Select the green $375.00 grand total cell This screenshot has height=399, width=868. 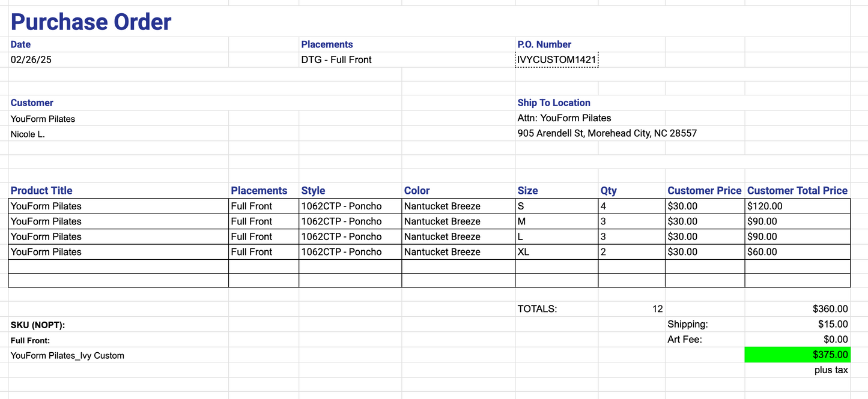pos(797,355)
